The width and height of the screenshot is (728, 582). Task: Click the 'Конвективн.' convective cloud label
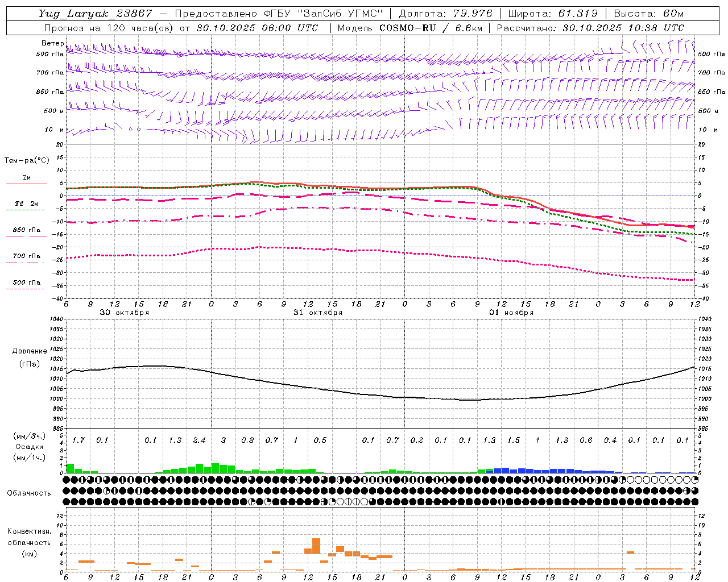click(29, 531)
